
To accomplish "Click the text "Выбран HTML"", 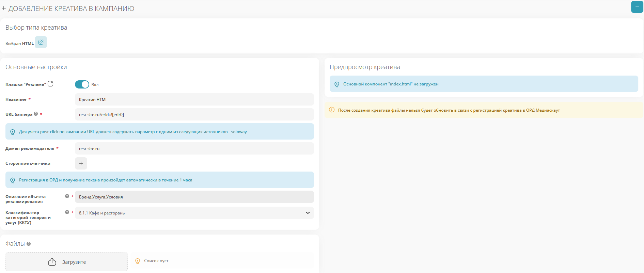I will (19, 44).
